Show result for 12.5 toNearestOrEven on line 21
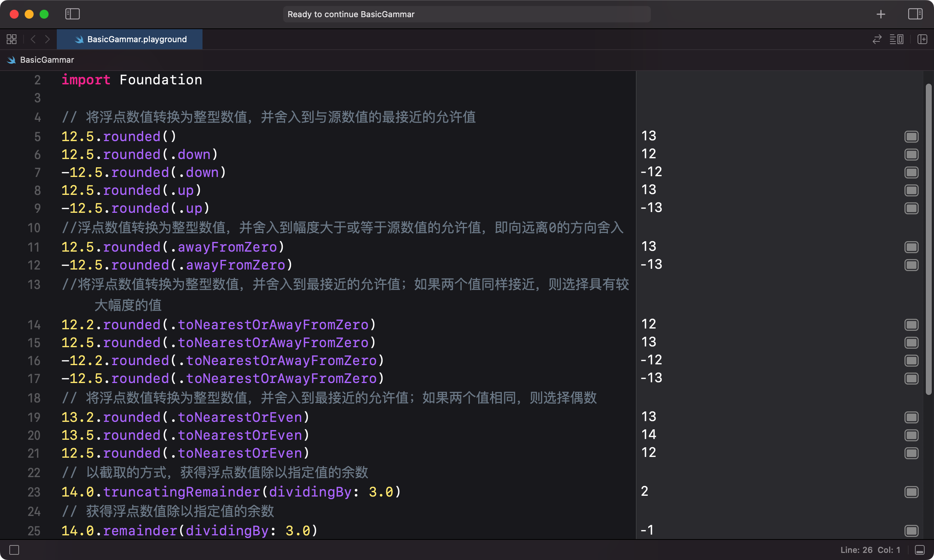 click(x=911, y=453)
